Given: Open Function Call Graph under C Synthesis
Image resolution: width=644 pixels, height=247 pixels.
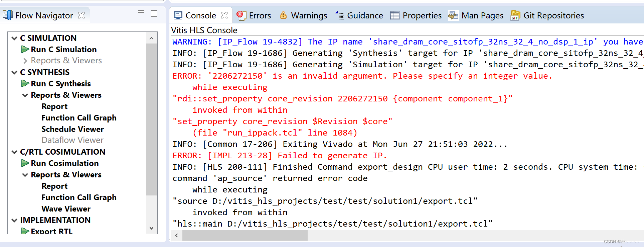Looking at the screenshot, I should tap(79, 118).
